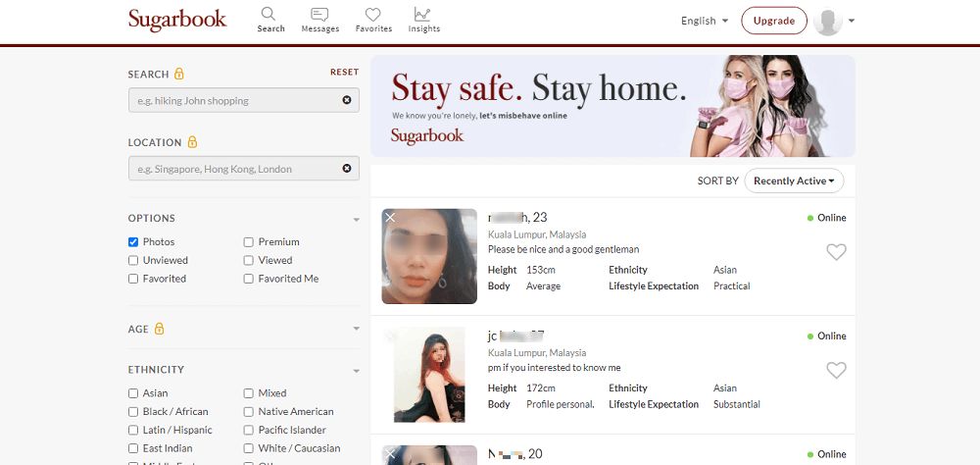The height and width of the screenshot is (465, 980).
Task: Collapse the ETHNICITY section
Action: [x=357, y=371]
